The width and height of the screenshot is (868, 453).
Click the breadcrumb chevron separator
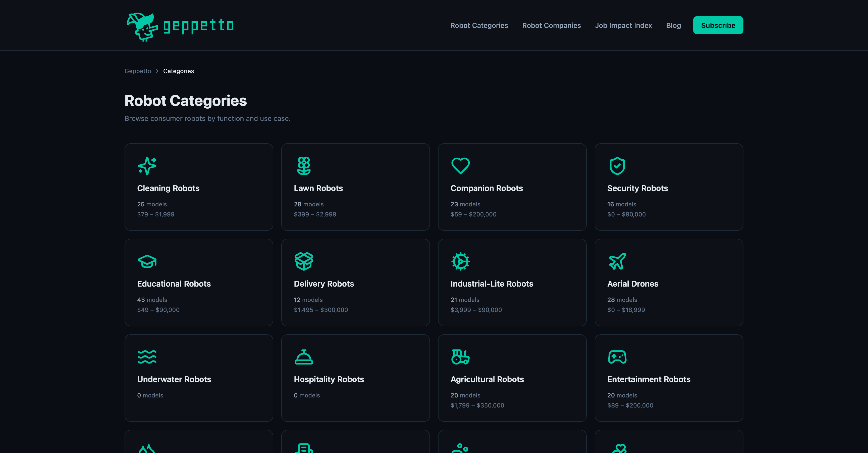(x=157, y=71)
